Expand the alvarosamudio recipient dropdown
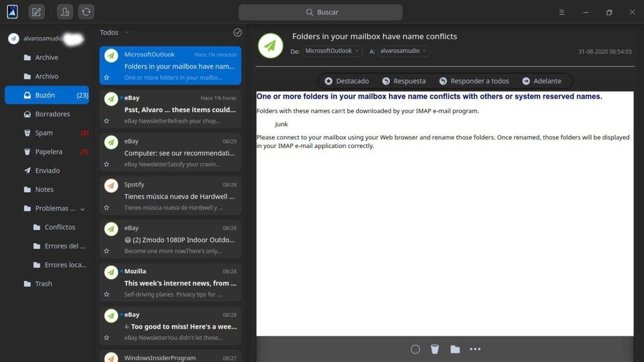Viewport: 644px width, 362px height. point(404,51)
